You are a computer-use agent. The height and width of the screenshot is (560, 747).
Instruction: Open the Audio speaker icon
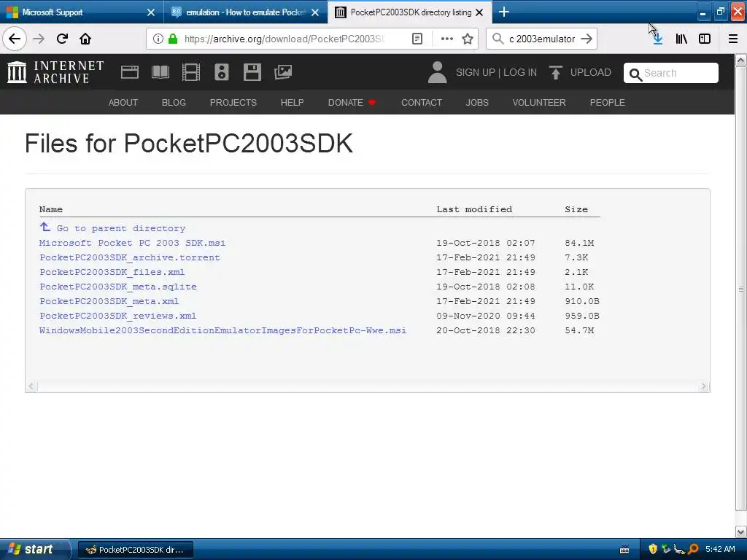(x=222, y=72)
